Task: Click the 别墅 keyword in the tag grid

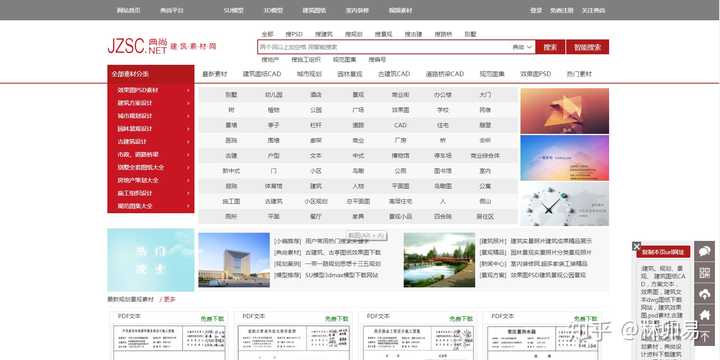Action: tap(231, 95)
